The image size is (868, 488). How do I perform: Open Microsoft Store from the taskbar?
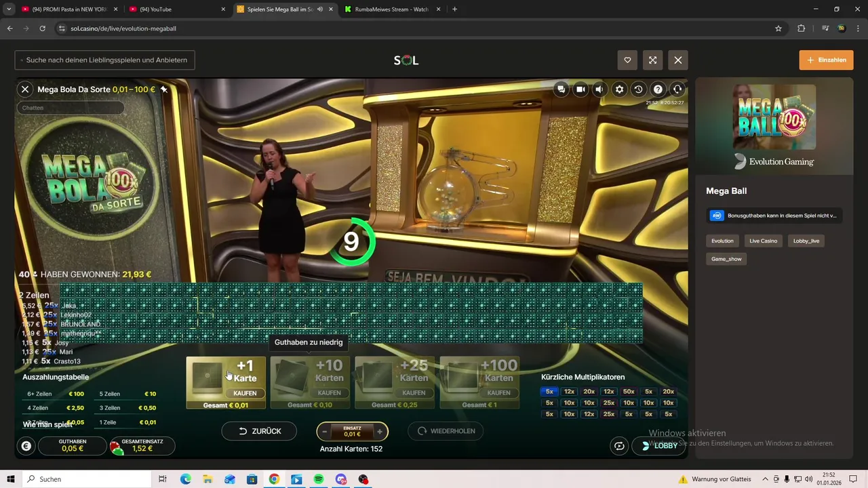pos(252,479)
